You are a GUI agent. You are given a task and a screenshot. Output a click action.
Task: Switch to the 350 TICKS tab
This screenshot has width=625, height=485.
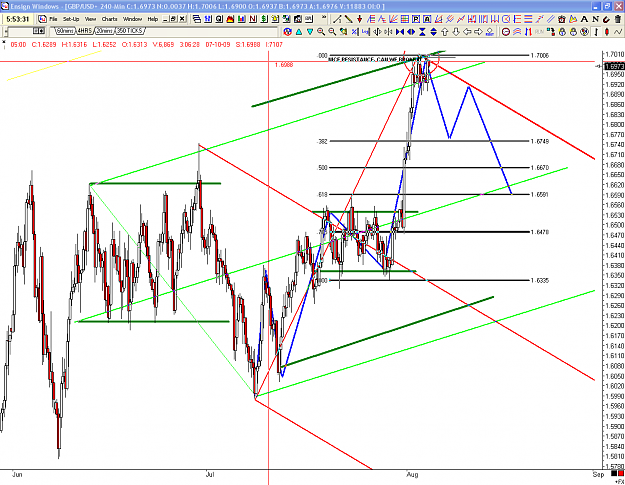pyautogui.click(x=130, y=31)
